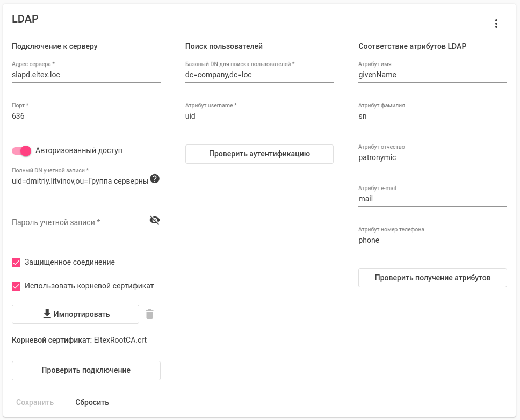Uncheck Использовать корневой сертификат checkbox

pyautogui.click(x=16, y=286)
